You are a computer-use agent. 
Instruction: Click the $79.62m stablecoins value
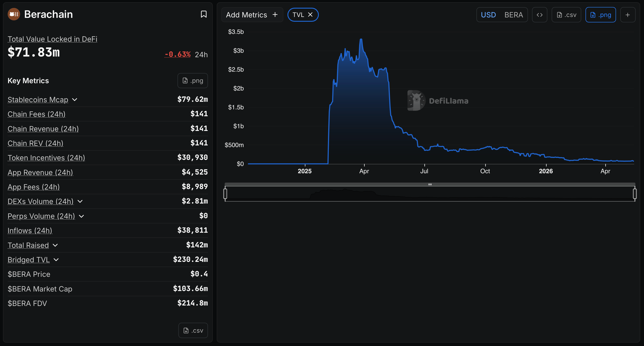click(x=193, y=99)
